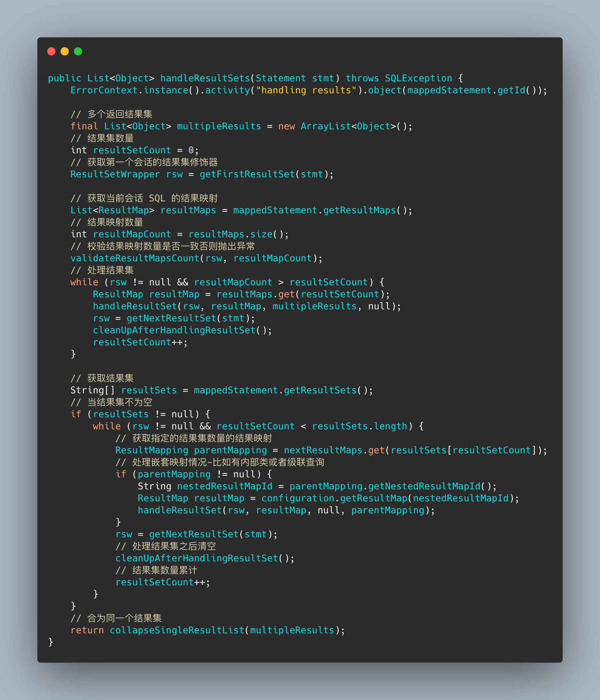
Task: Click the green fullscreen window icon
Action: [x=78, y=51]
